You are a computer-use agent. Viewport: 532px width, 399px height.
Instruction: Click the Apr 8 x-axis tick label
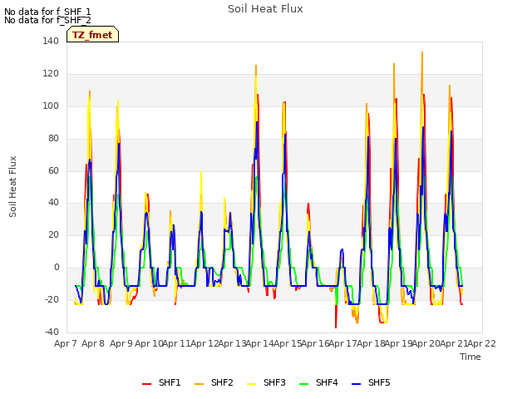93,343
